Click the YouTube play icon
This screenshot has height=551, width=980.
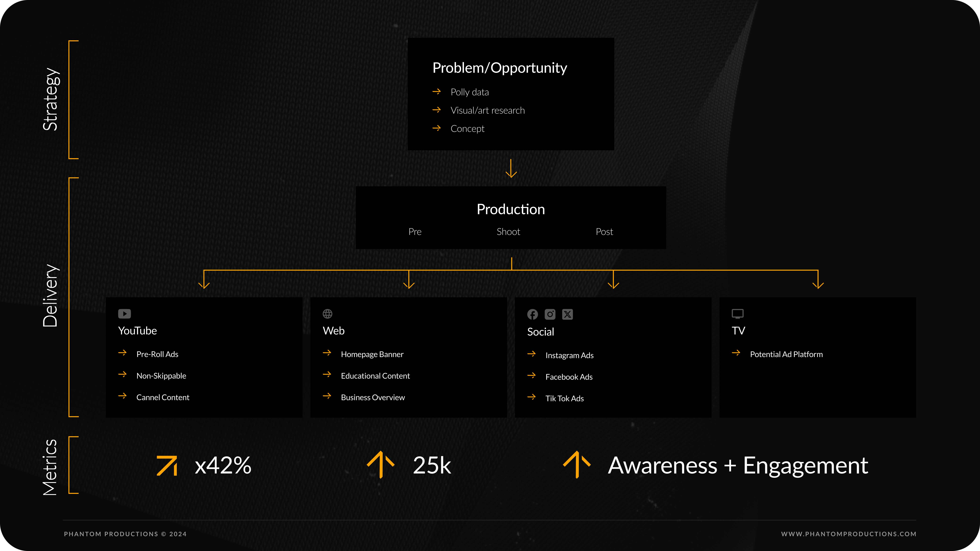point(124,314)
